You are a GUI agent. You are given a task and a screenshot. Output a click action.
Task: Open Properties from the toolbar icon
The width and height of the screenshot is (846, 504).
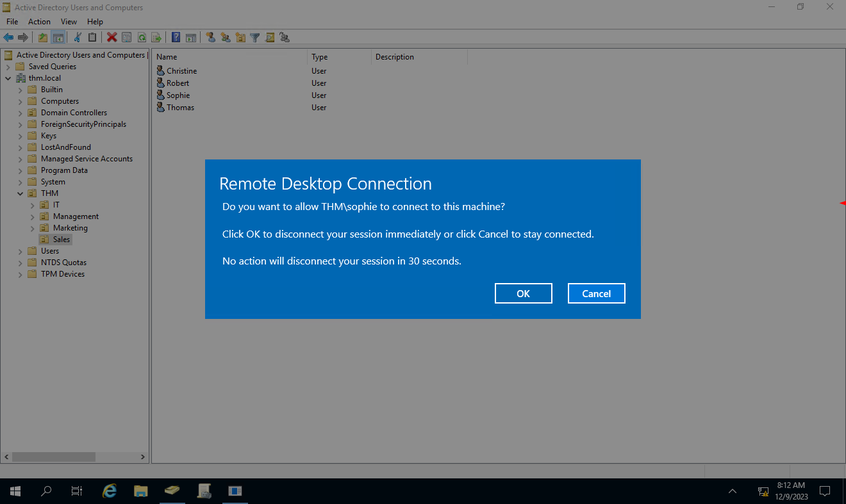[126, 38]
